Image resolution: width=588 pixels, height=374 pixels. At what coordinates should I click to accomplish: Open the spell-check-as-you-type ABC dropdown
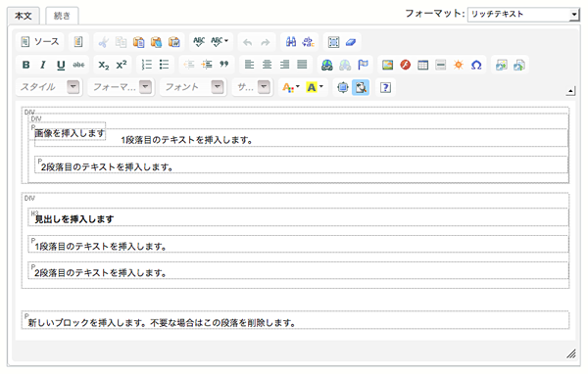(x=220, y=42)
